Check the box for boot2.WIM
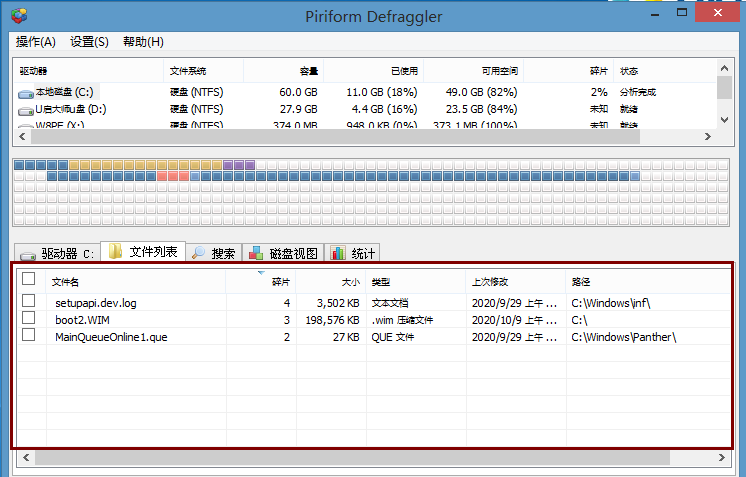746x477 pixels. 29,318
